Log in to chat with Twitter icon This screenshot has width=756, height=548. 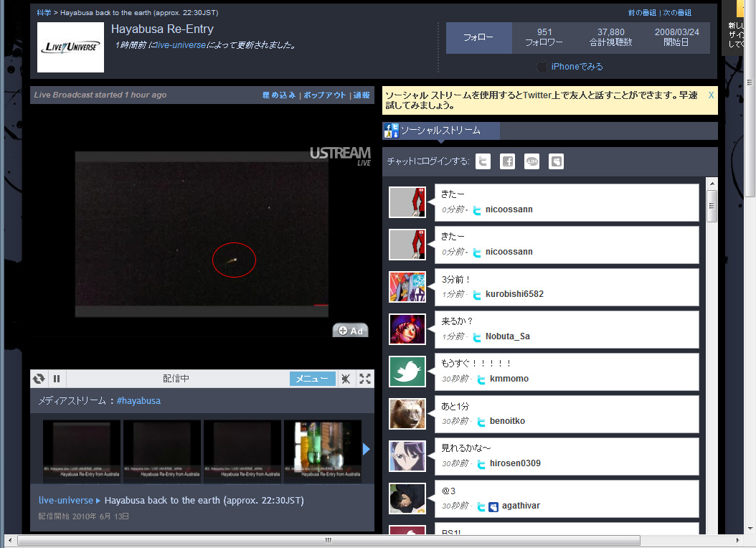pos(483,161)
